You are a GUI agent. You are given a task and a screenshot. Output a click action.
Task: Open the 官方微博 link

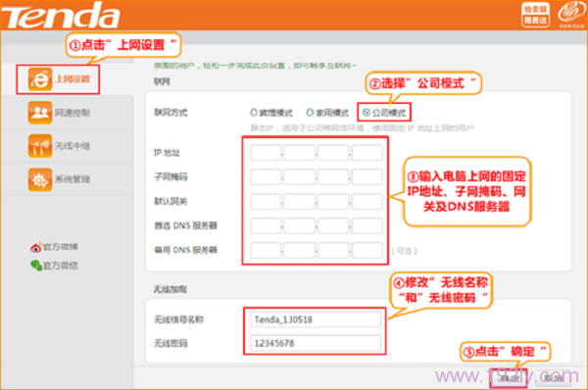coord(61,247)
